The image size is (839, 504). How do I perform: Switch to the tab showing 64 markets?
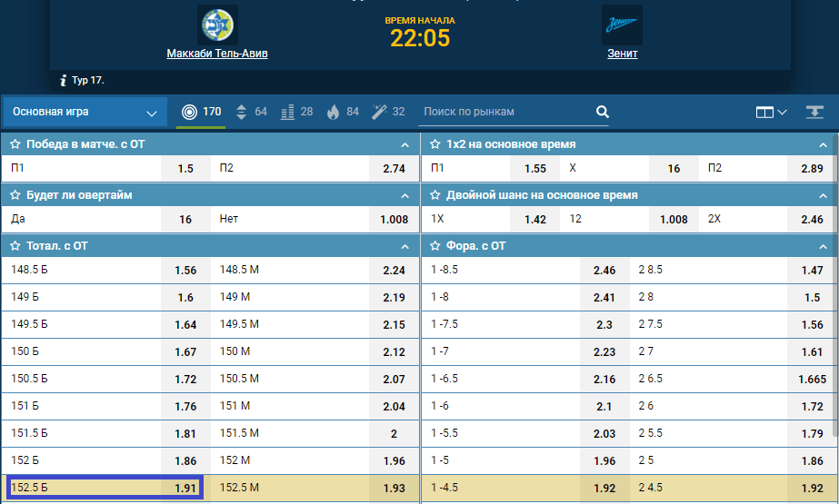252,112
